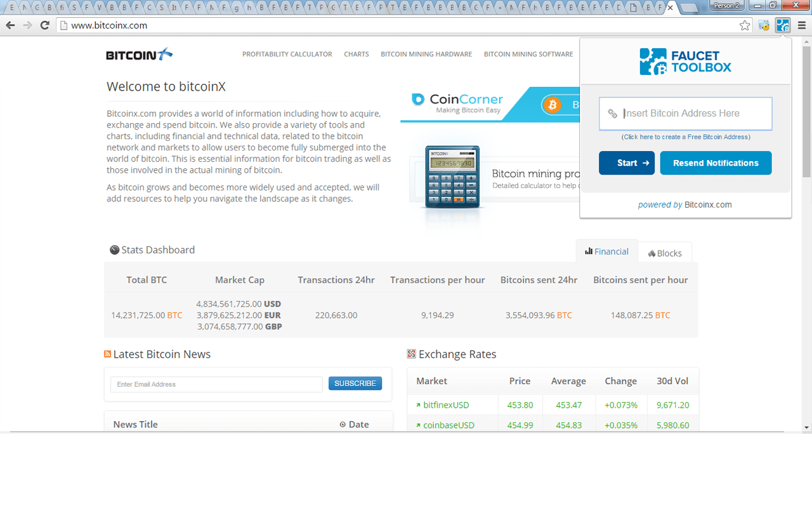Stay on the Financial tab
The width and height of the screenshot is (812, 508).
pos(606,251)
